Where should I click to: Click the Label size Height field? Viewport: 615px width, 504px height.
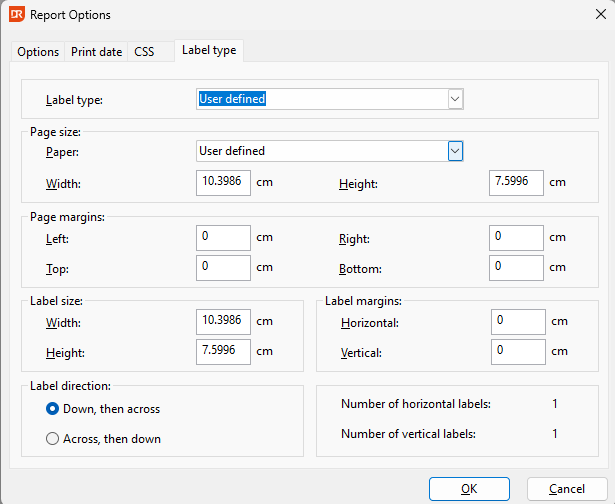point(223,352)
